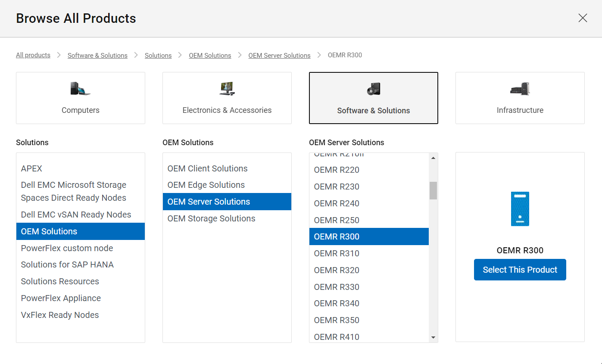The image size is (602, 364).
Task: Select OEMR R350 from the server list
Action: pos(337,320)
